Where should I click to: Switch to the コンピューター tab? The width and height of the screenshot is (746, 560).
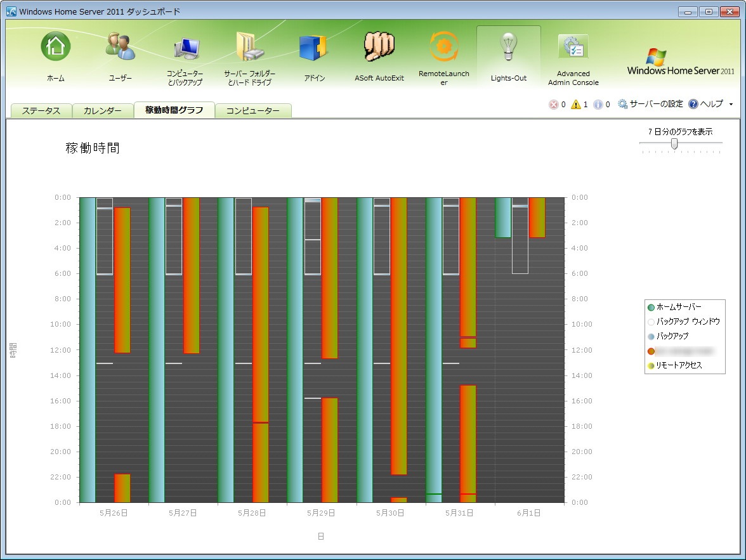pyautogui.click(x=253, y=110)
